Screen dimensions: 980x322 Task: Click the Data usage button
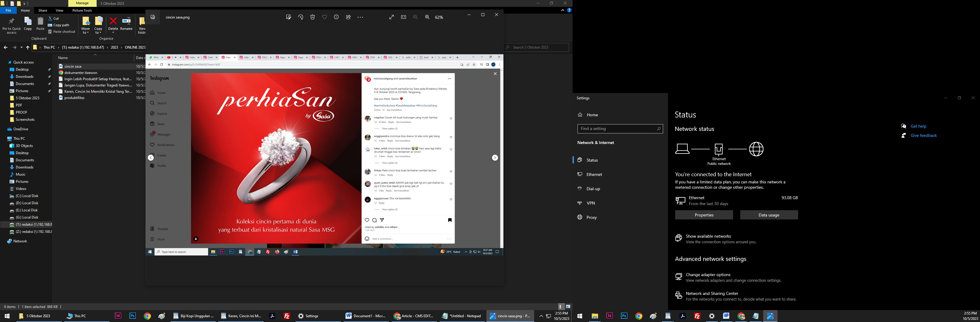[x=769, y=215]
